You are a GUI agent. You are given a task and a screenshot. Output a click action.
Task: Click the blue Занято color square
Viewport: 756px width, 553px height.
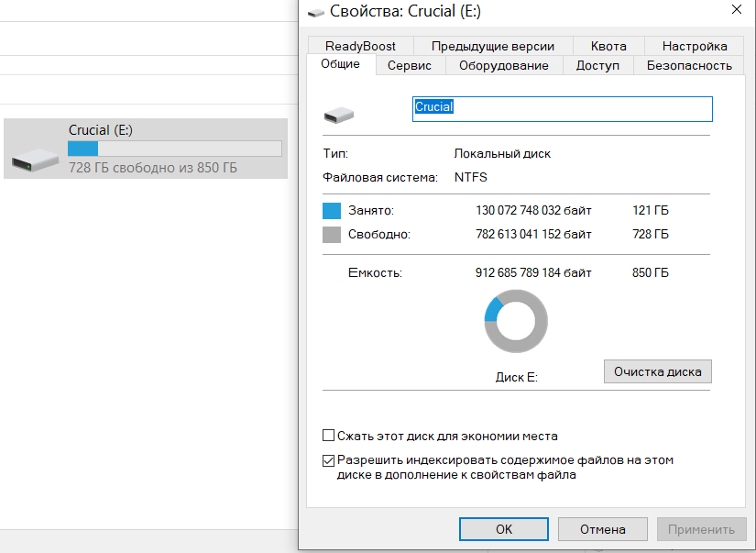[332, 211]
